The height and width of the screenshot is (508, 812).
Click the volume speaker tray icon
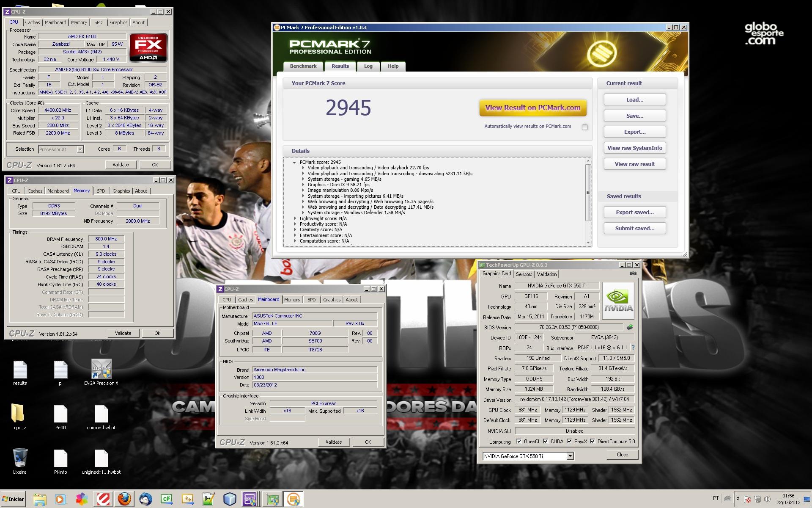point(767,499)
